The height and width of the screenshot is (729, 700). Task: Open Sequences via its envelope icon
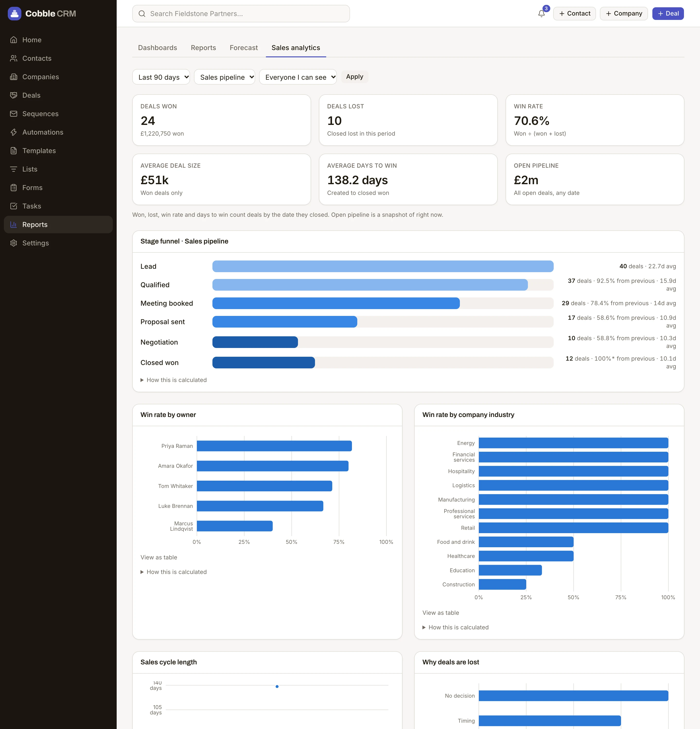14,114
